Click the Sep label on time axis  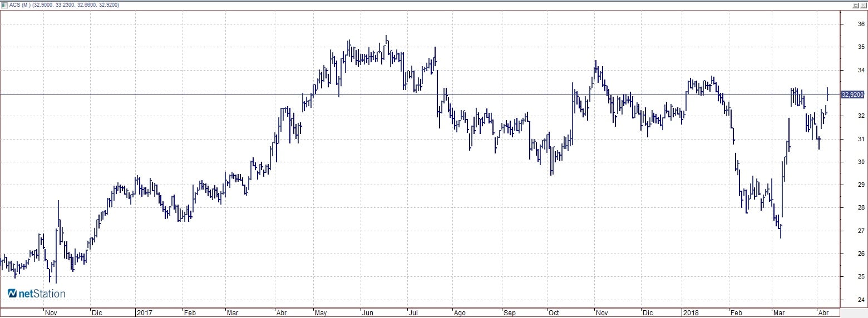510,313
